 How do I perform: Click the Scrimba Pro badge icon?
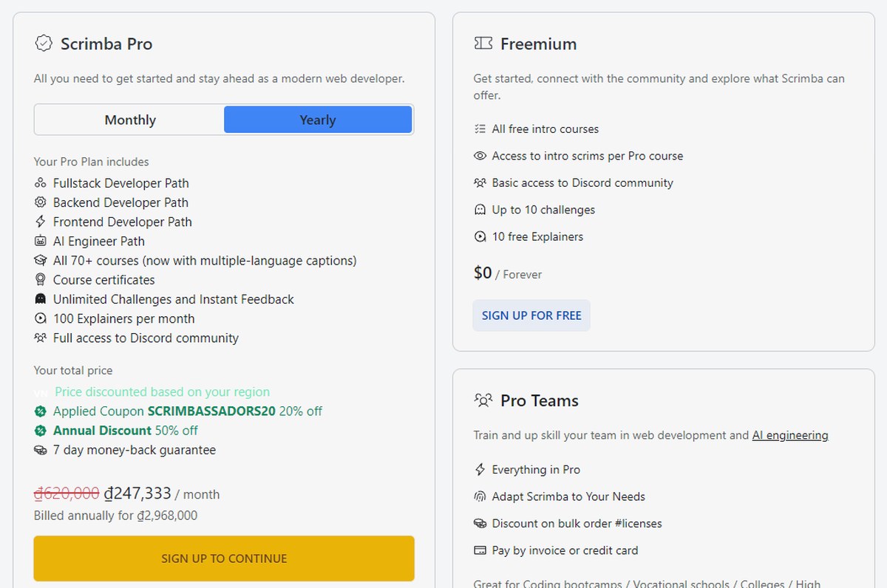point(44,44)
